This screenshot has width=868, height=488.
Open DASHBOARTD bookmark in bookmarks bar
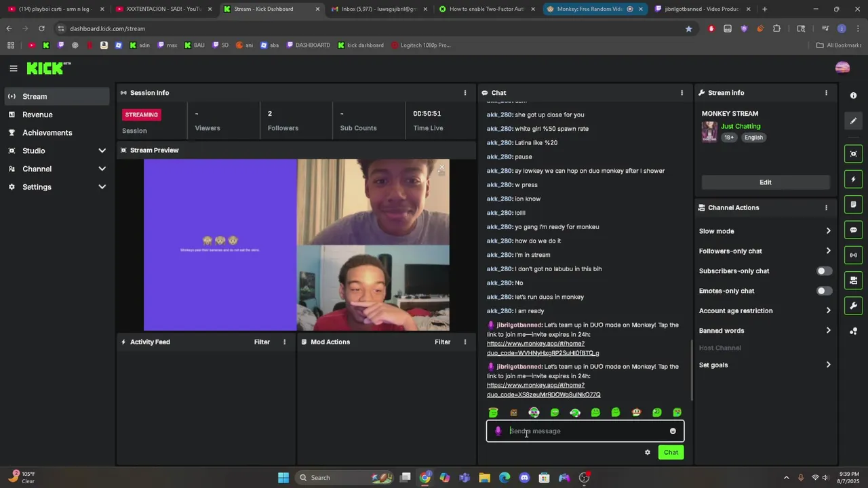pos(309,45)
